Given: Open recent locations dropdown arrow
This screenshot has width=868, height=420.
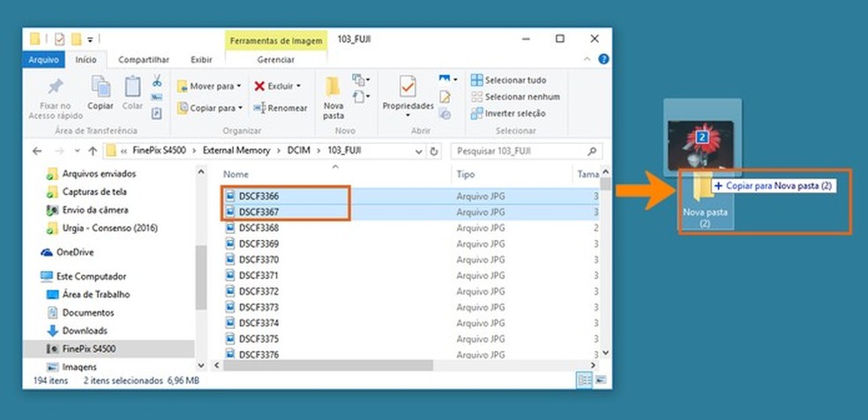Looking at the screenshot, I should click(77, 151).
